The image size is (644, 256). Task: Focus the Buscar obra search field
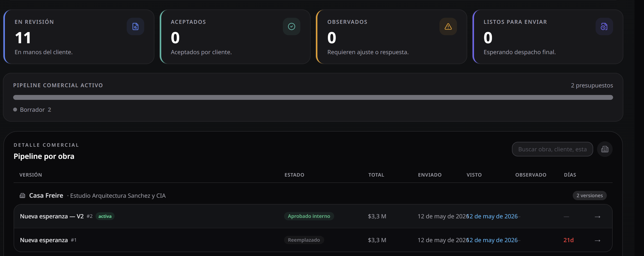[x=552, y=149]
